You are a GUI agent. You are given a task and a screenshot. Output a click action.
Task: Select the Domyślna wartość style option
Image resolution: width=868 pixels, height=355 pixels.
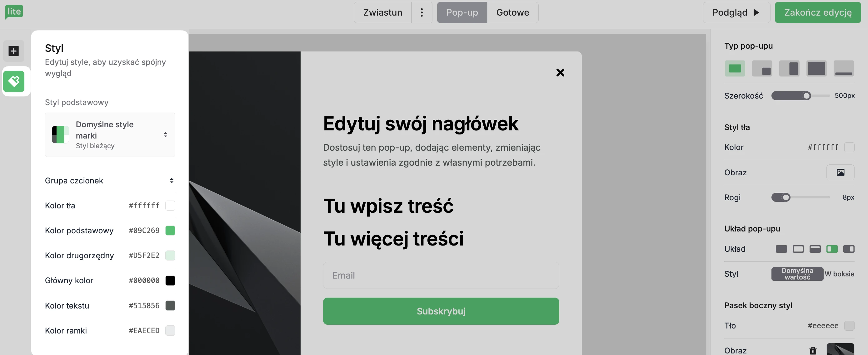tap(797, 274)
